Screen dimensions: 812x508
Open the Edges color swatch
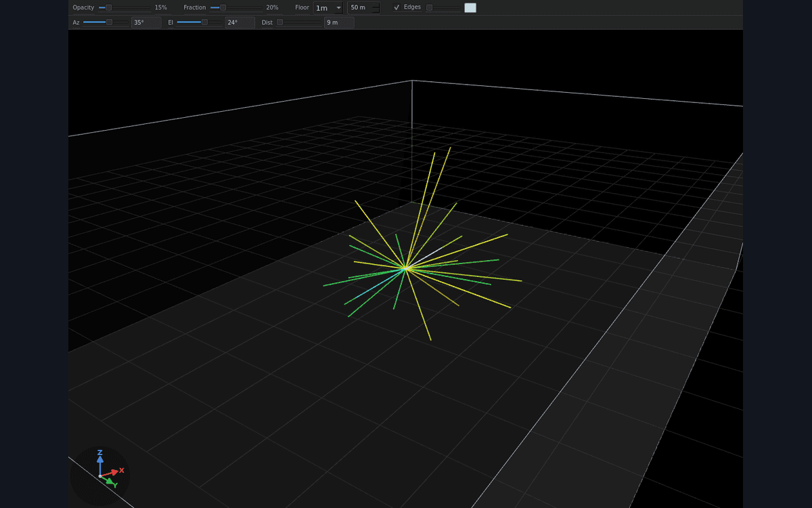tap(470, 7)
